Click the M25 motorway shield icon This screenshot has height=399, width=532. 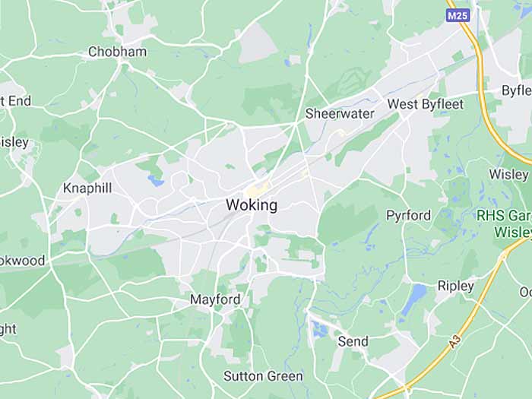458,15
